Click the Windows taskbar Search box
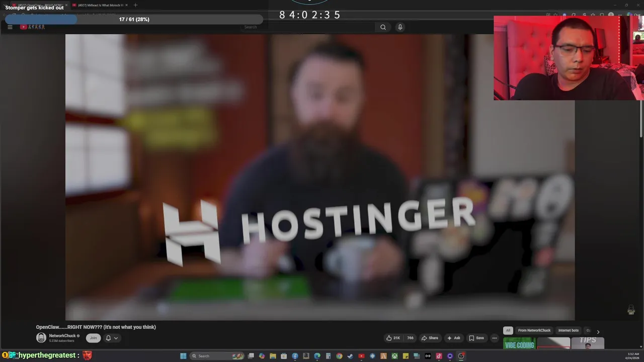This screenshot has width=644, height=362. [217, 356]
